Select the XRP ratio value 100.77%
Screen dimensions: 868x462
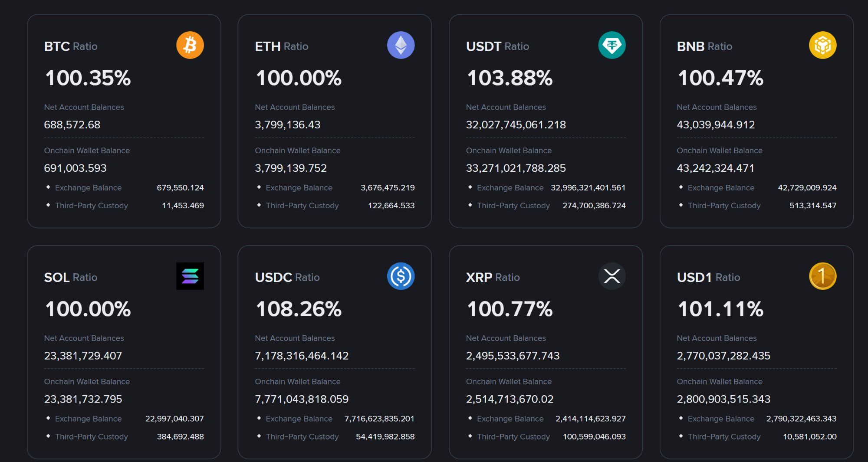(x=510, y=309)
